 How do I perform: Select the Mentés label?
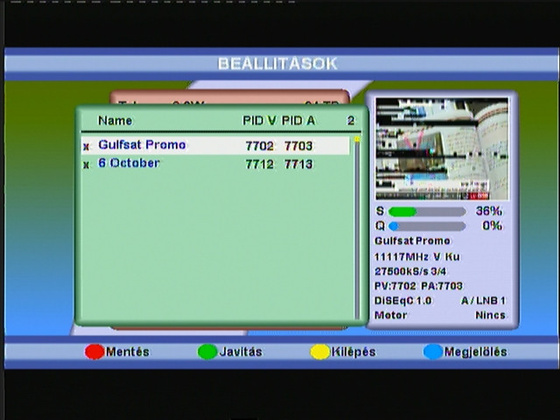[128, 352]
